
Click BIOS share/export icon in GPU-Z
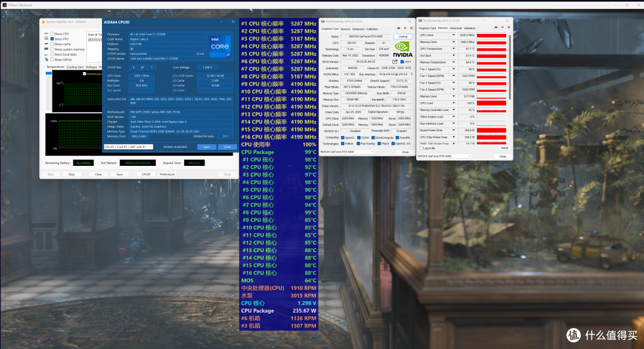click(395, 61)
